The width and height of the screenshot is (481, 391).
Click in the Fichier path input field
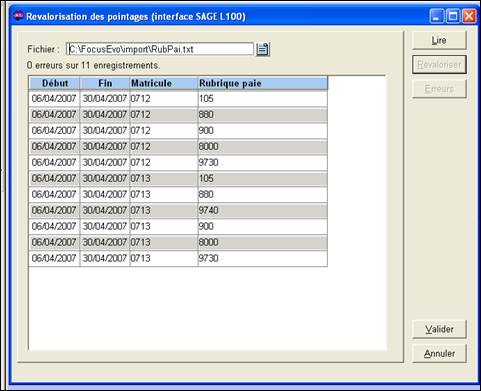coord(160,49)
